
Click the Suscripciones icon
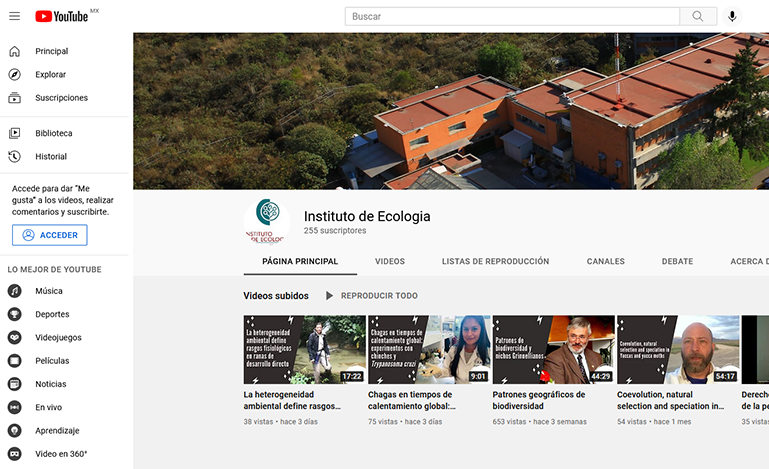(x=15, y=98)
